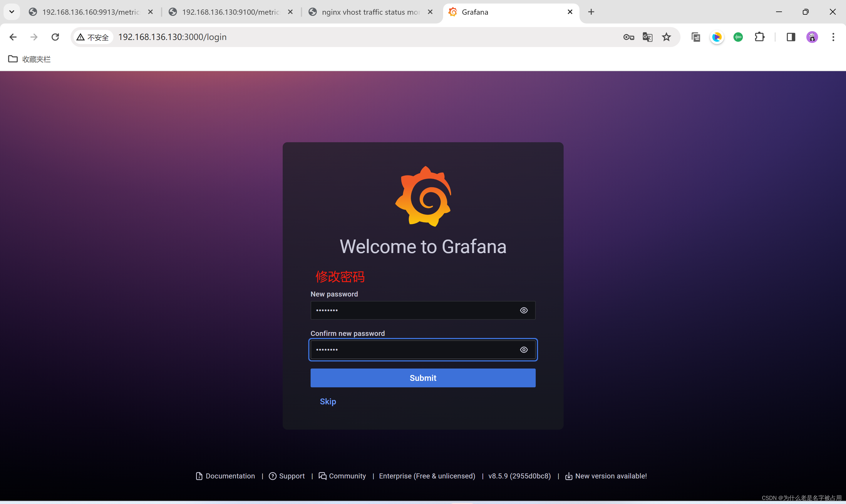
Task: Expand the tab search dropdown
Action: (x=12, y=12)
